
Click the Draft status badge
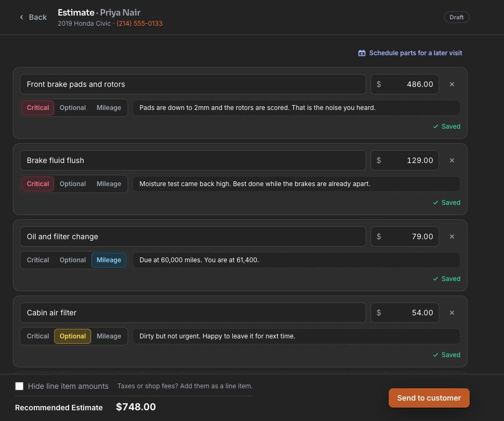point(456,17)
